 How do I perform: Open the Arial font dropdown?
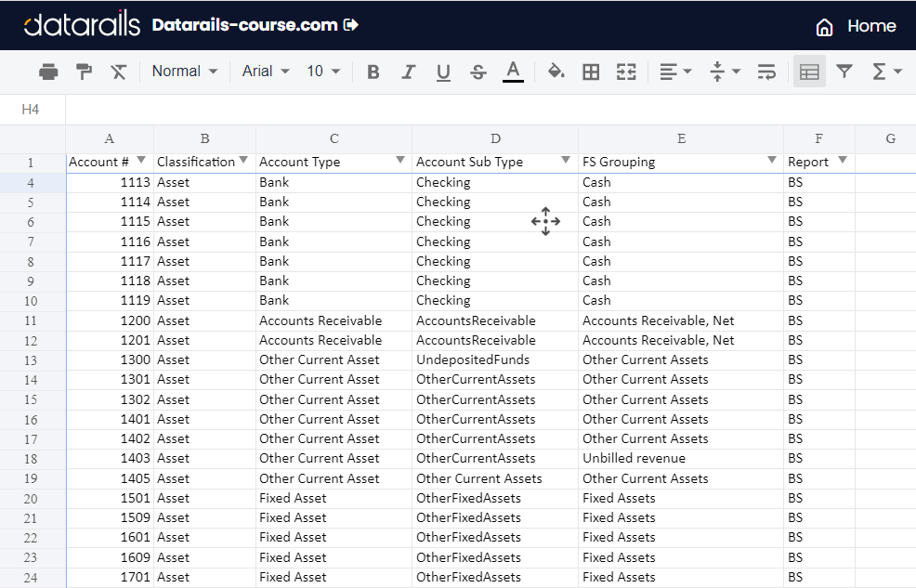(x=265, y=72)
